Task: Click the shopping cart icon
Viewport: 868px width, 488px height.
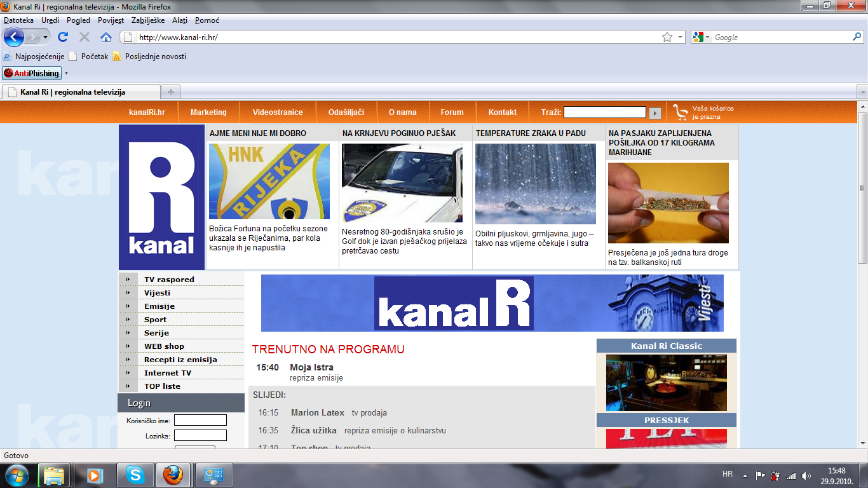Action: [680, 112]
